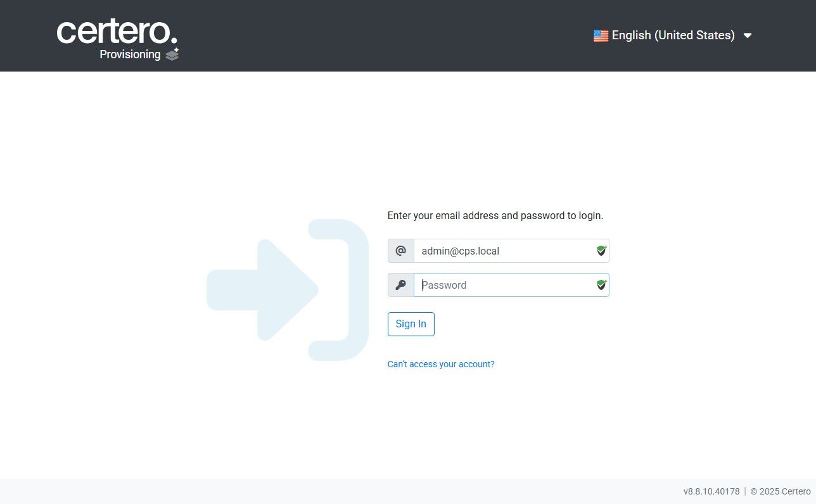The width and height of the screenshot is (816, 504).
Task: Focus the Password input field
Action: click(511, 285)
